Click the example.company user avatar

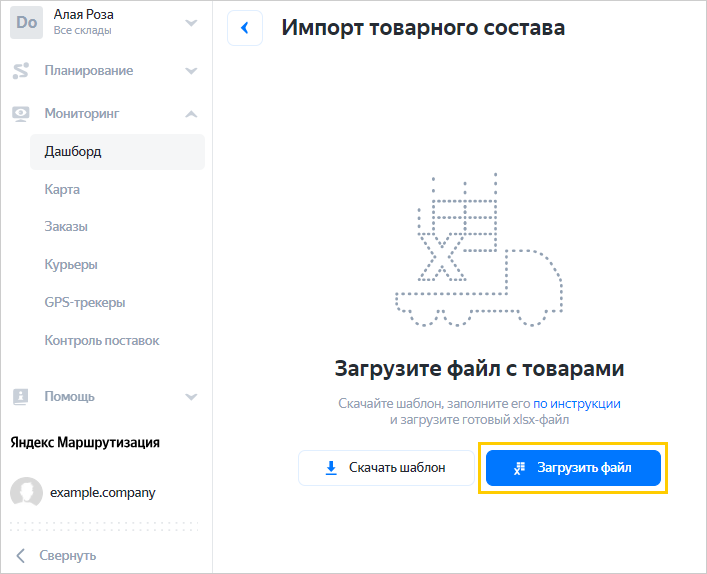click(x=26, y=492)
